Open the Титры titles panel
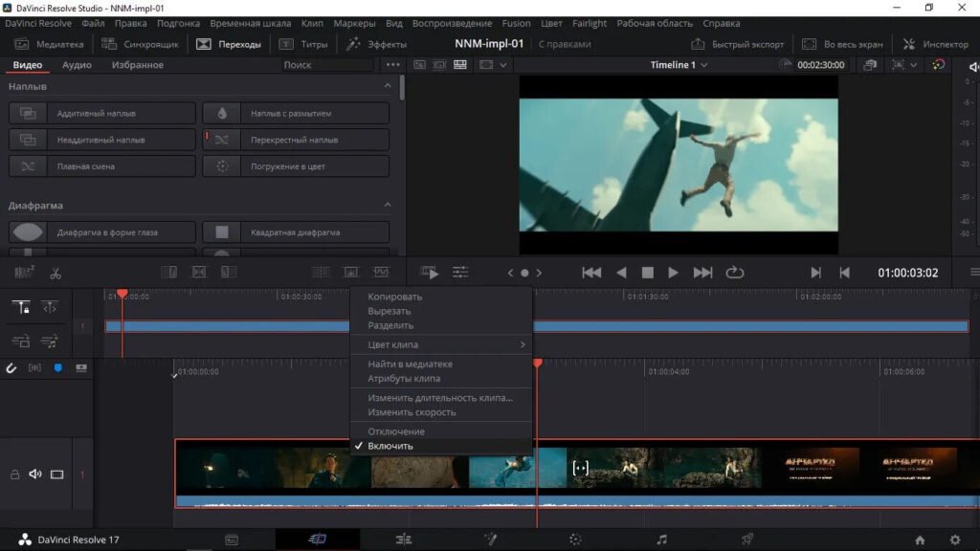Image resolution: width=980 pixels, height=551 pixels. (303, 44)
